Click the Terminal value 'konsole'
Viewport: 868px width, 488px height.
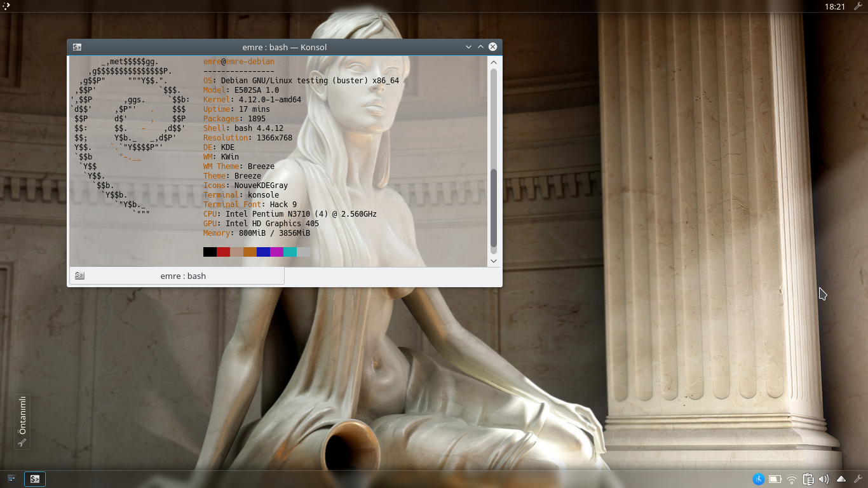[x=263, y=195]
